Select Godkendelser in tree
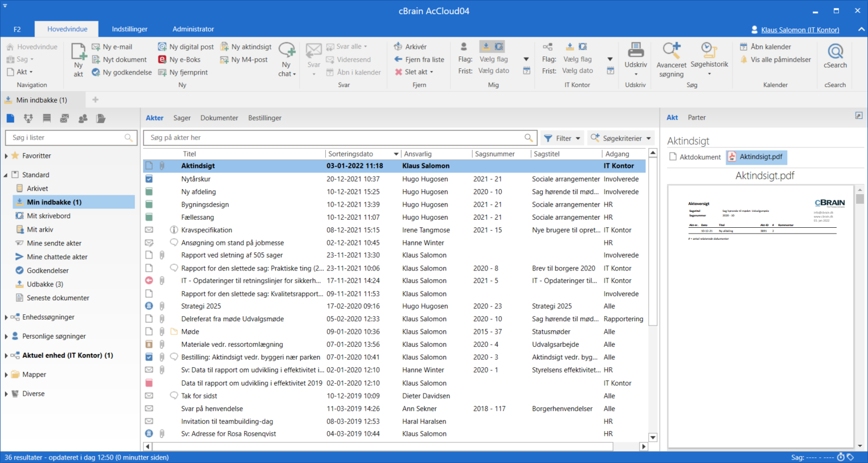The width and height of the screenshot is (868, 463). coord(48,271)
